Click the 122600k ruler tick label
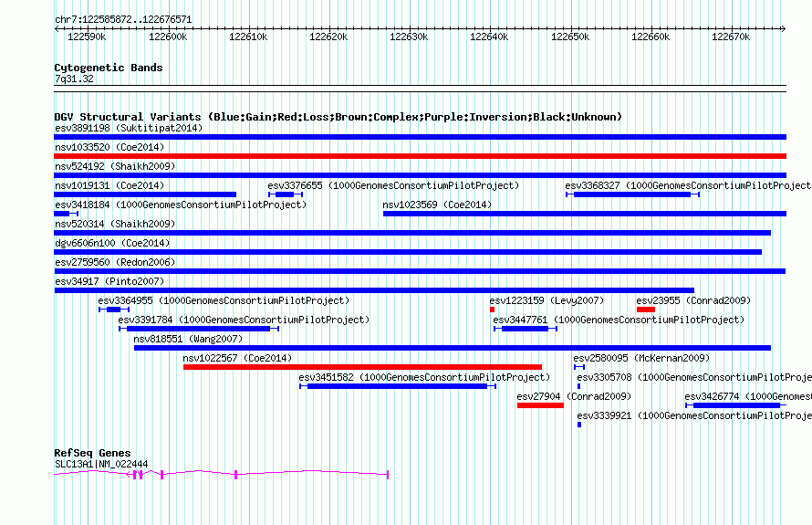 (168, 37)
